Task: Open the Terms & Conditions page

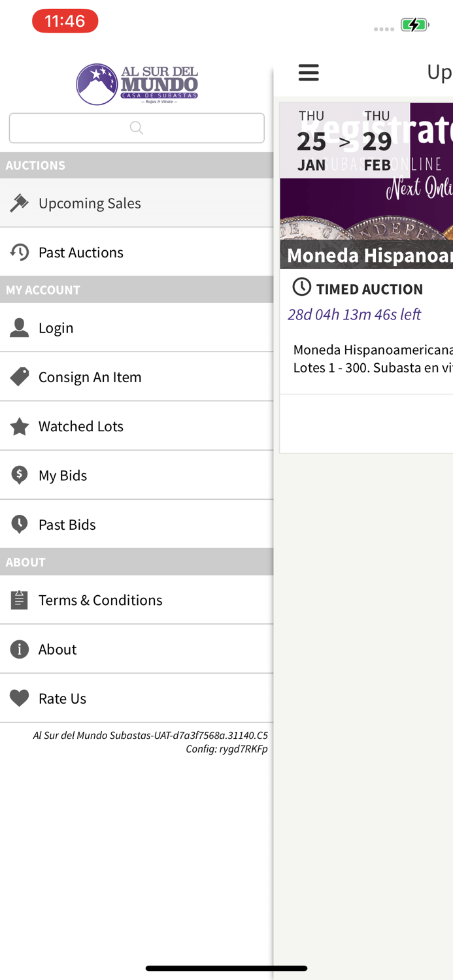Action: coord(100,600)
